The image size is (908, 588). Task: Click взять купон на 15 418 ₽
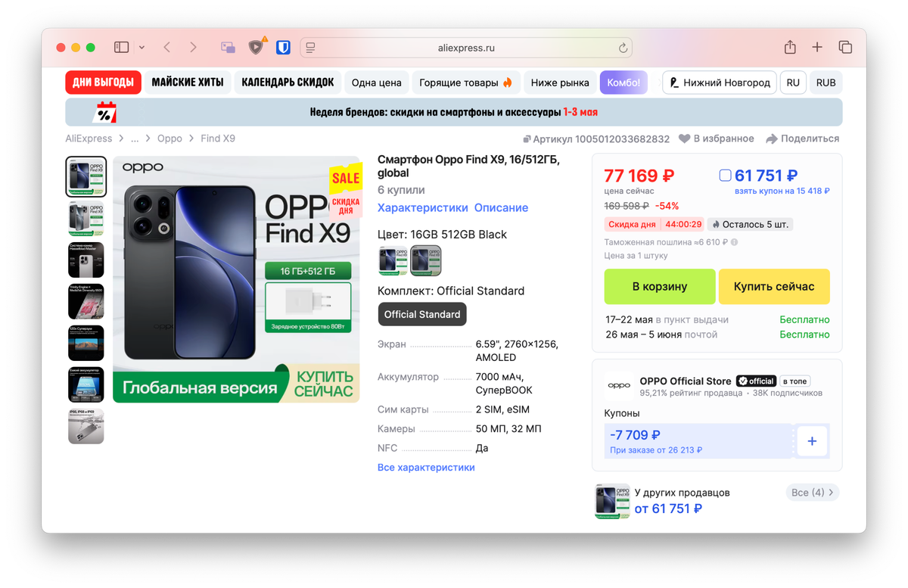782,191
